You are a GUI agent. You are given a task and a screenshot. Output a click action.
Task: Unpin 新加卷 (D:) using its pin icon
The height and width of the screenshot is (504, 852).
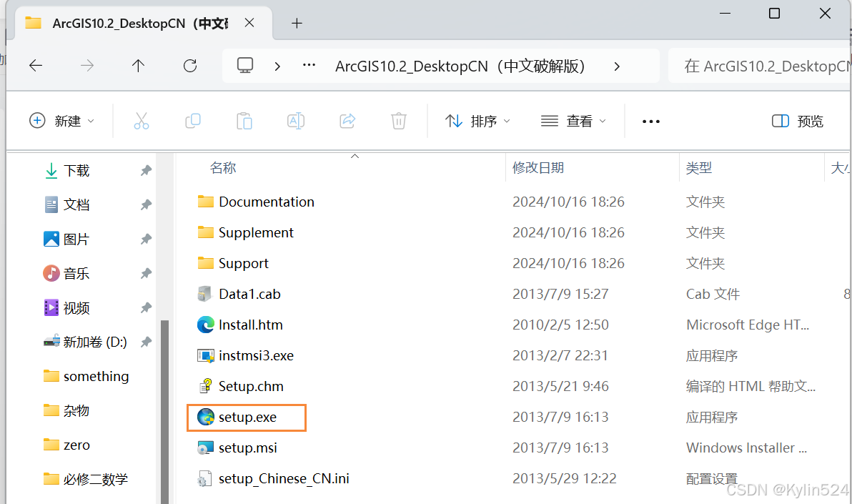(146, 342)
